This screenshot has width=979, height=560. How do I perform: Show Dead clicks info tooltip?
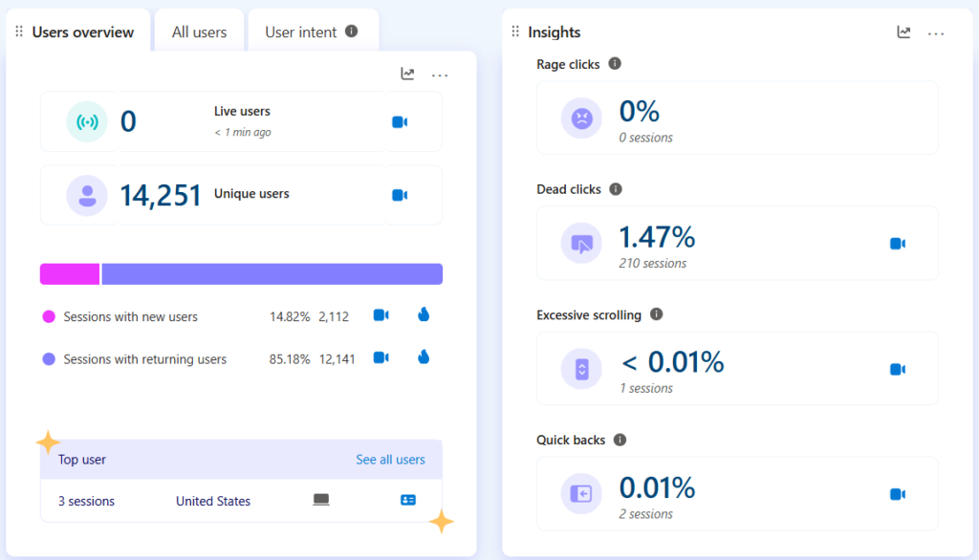coord(616,189)
